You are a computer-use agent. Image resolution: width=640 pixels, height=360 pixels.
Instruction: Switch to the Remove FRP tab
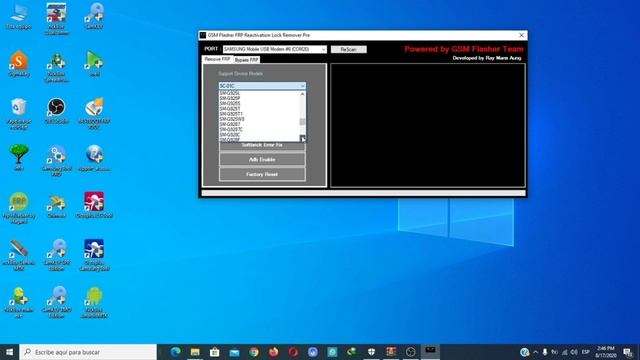217,59
